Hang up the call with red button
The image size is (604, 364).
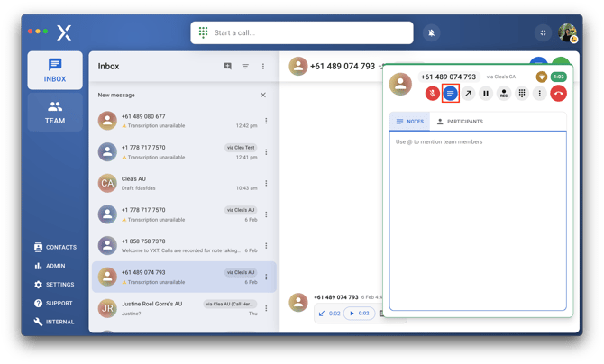tap(558, 94)
